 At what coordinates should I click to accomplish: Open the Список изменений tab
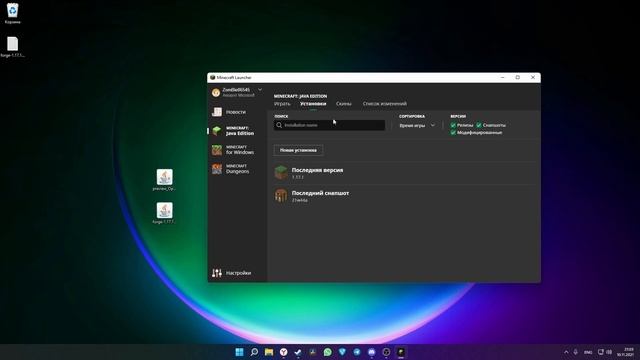tap(384, 104)
